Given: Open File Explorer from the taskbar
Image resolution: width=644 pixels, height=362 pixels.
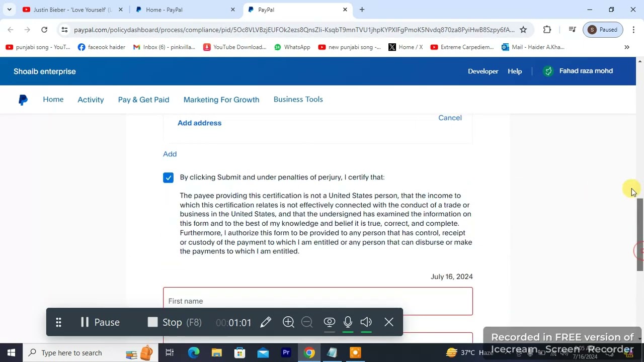Looking at the screenshot, I should click(217, 353).
